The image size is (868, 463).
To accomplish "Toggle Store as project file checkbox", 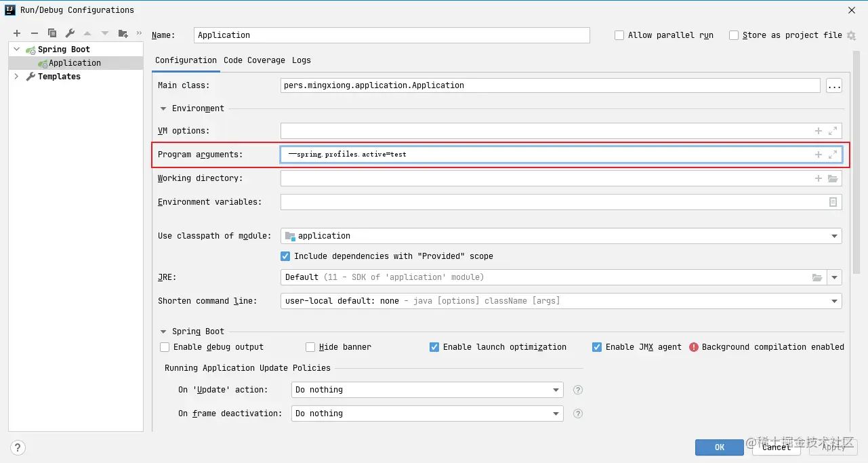I will 734,35.
